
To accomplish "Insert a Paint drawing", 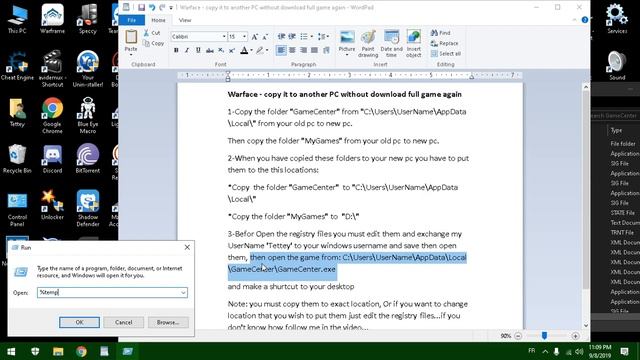I will (x=368, y=43).
